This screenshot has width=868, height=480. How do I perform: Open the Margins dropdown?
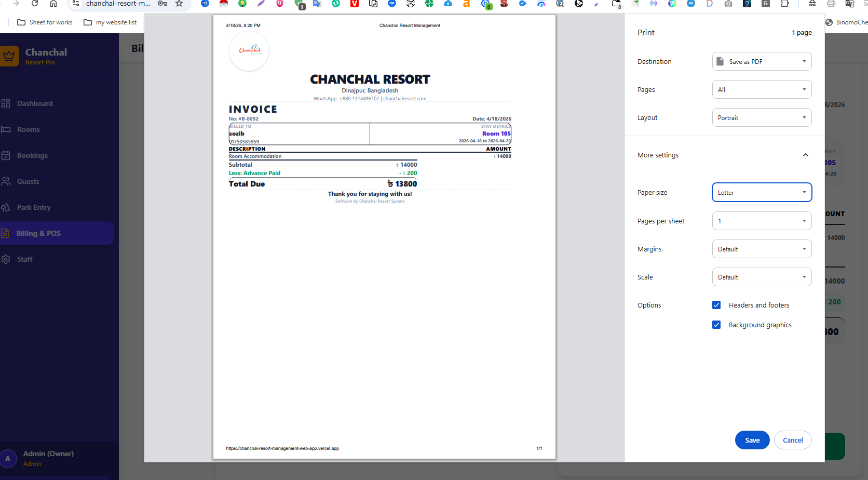pyautogui.click(x=762, y=249)
